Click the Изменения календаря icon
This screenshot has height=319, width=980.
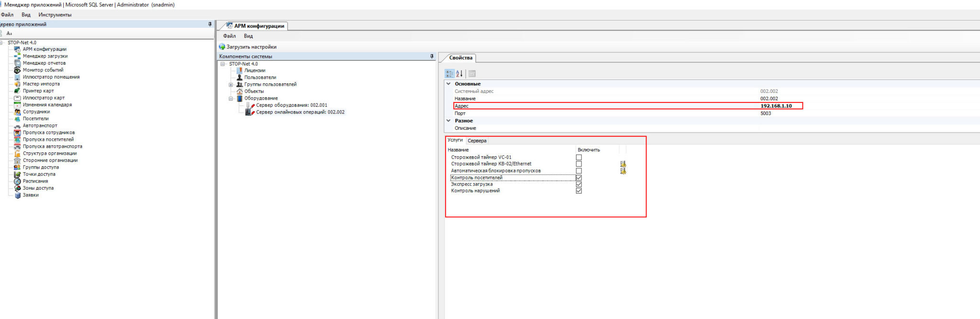tap(17, 105)
